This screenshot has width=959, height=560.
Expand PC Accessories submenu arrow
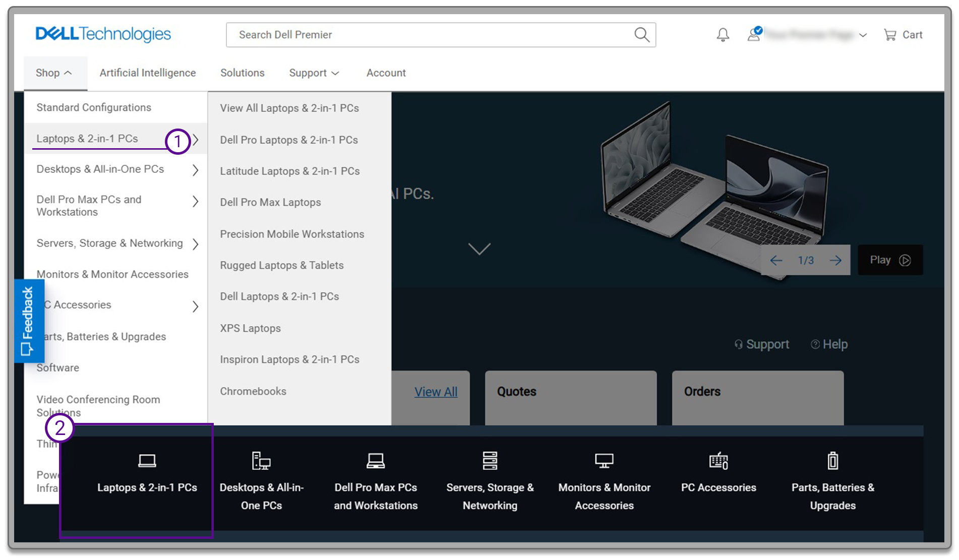click(196, 306)
